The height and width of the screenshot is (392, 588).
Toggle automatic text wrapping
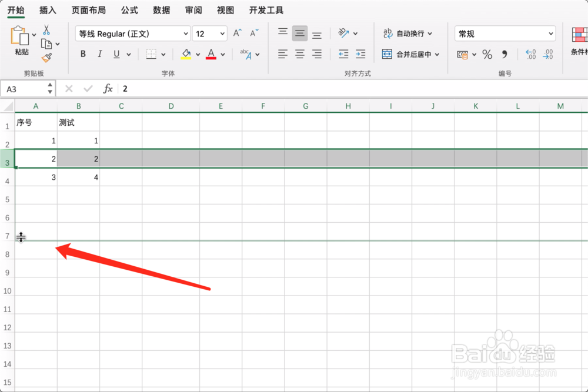pos(406,33)
